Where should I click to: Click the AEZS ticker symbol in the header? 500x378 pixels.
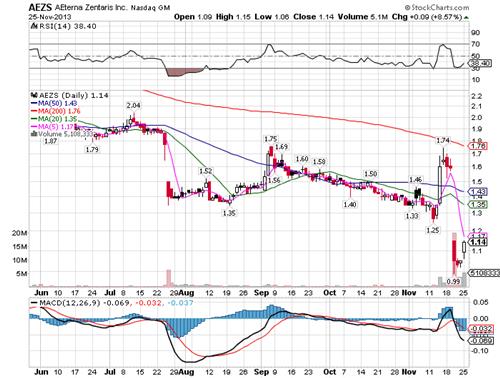(x=40, y=7)
